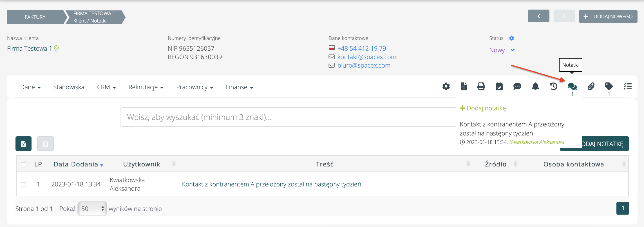The image size is (644, 227).
Task: Click the bell notifications icon
Action: 535,86
